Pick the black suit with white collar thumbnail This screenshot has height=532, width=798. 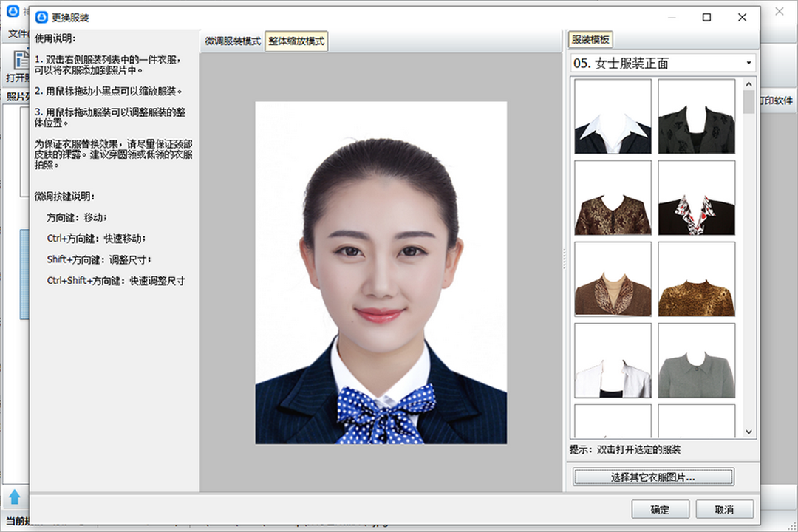613,117
